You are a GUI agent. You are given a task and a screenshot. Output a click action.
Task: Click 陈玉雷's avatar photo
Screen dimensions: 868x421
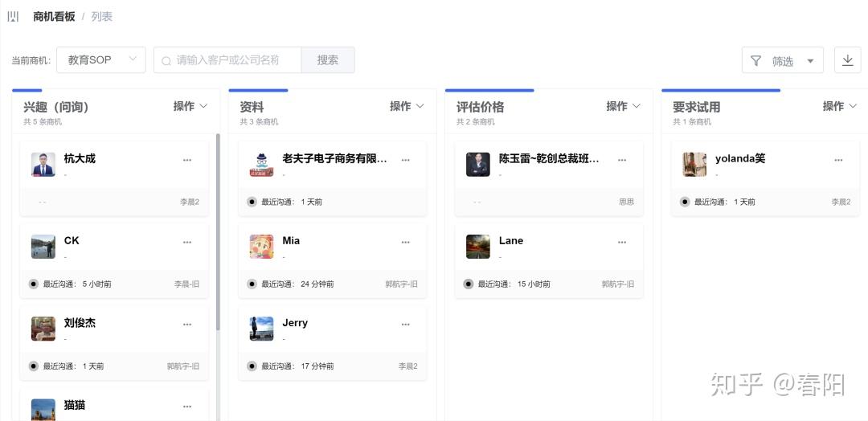pos(478,165)
